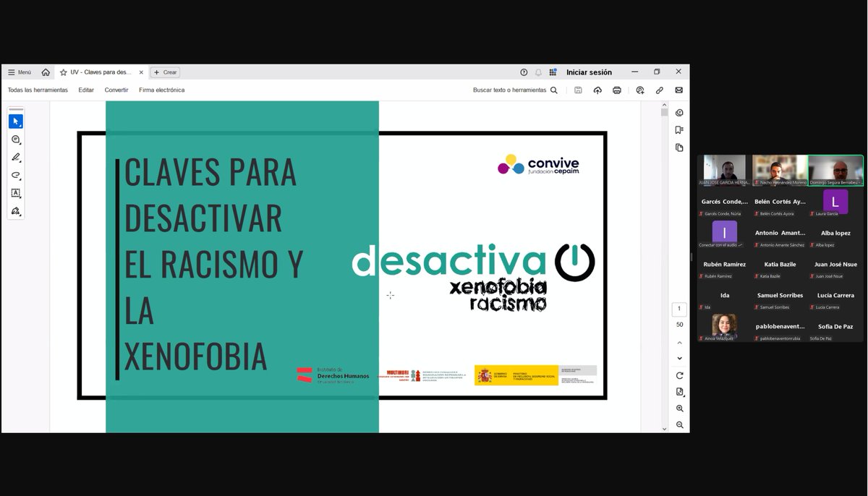
Task: Choose the freehand draw loop tool
Action: (16, 175)
